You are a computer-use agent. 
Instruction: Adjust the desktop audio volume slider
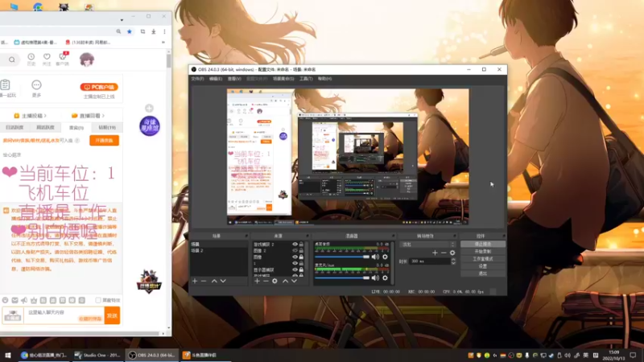pyautogui.click(x=342, y=257)
